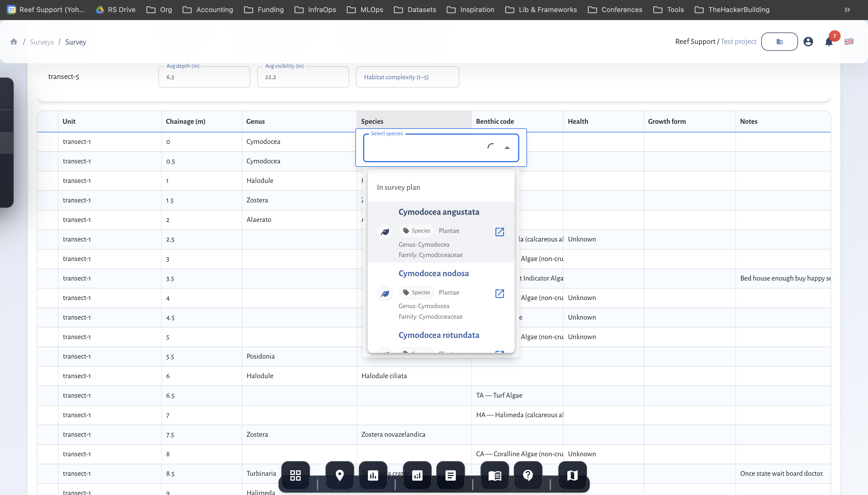Click the Avg depth input field
This screenshot has height=495, width=868.
point(204,77)
